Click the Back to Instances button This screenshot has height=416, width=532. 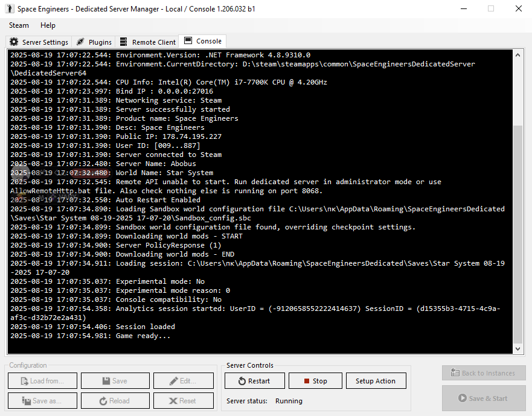click(x=483, y=373)
